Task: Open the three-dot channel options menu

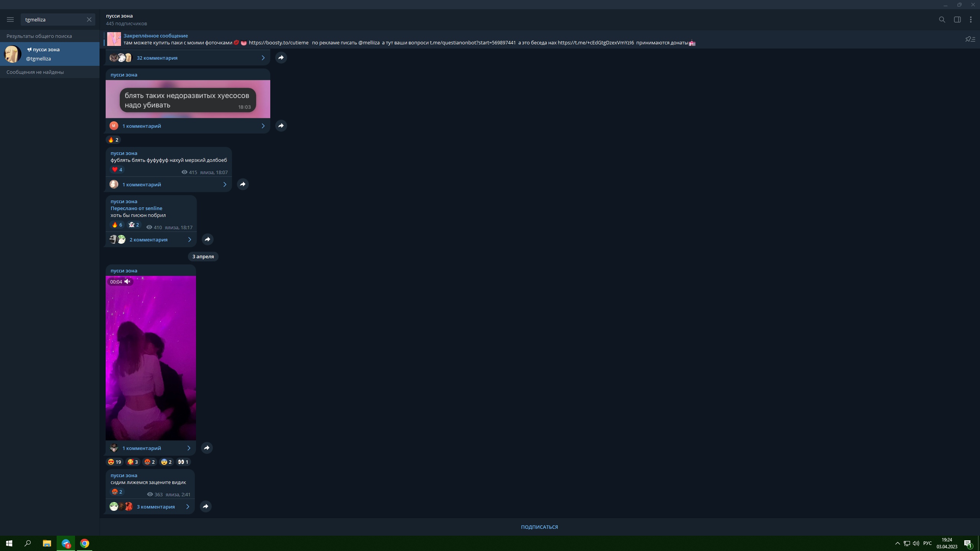Action: pyautogui.click(x=971, y=20)
